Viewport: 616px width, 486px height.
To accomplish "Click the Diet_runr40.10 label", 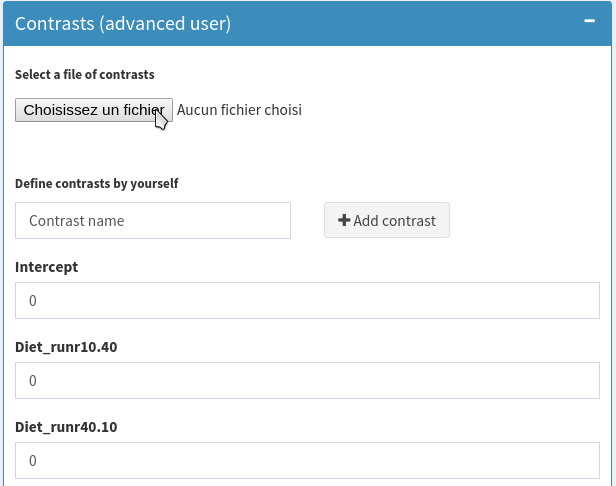I will 66,427.
